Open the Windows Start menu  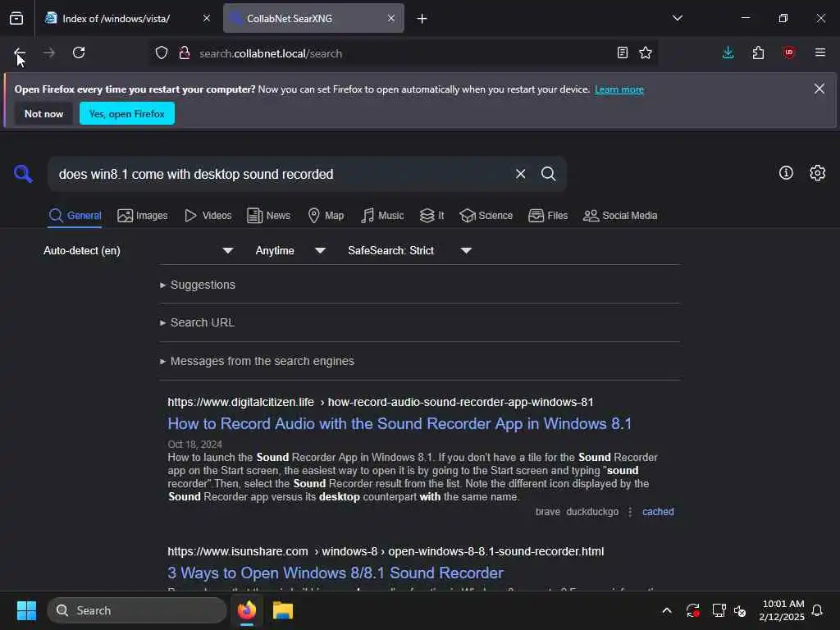click(26, 610)
